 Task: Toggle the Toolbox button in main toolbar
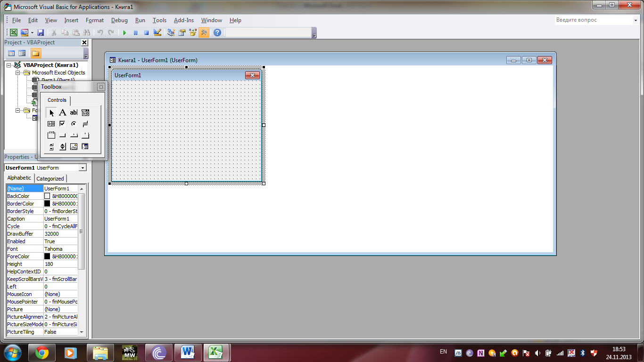point(204,33)
